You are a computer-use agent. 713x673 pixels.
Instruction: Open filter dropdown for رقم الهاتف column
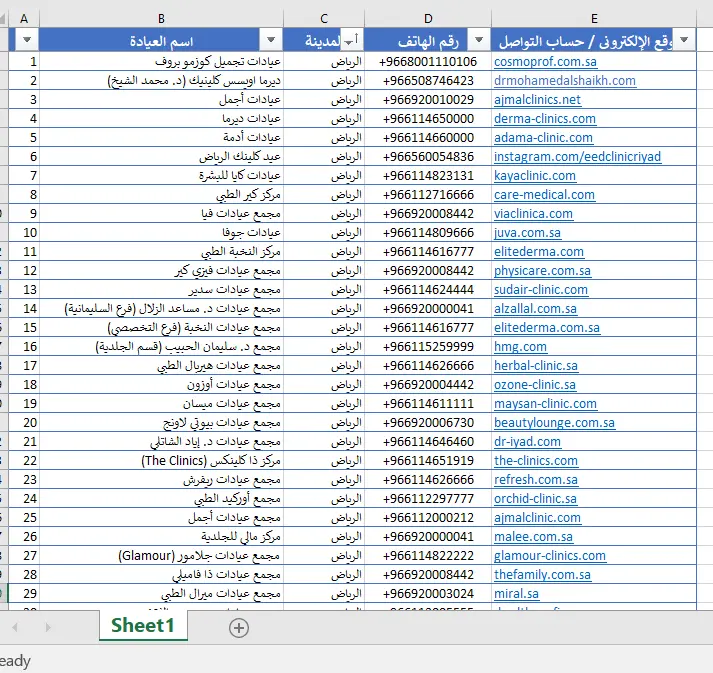point(479,40)
